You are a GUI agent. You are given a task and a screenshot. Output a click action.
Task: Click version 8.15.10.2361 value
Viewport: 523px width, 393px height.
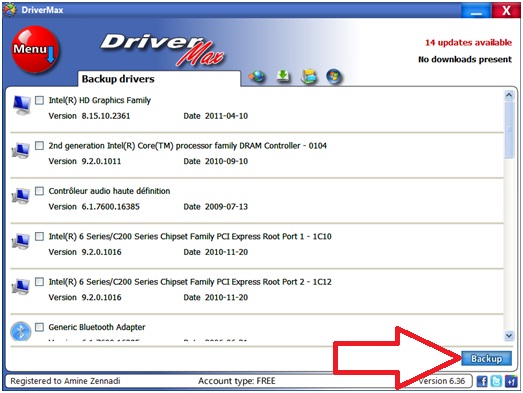106,116
